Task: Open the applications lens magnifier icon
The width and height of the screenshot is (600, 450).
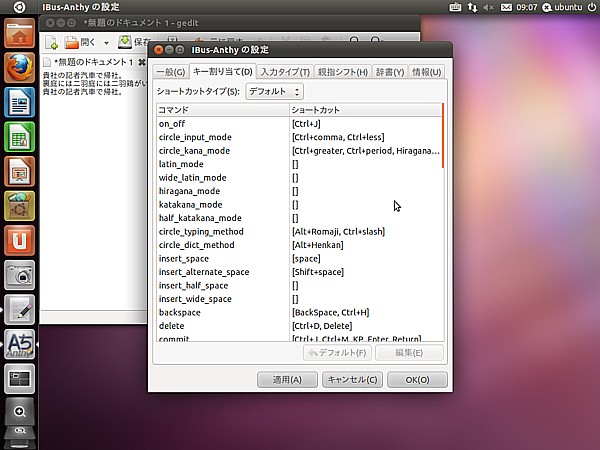Action: click(20, 411)
